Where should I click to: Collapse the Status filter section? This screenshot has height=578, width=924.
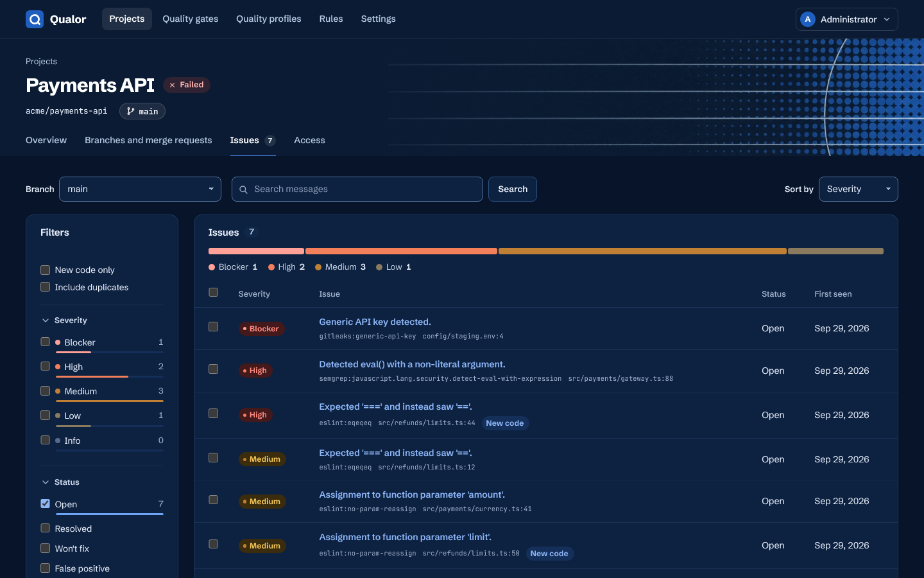click(60, 482)
